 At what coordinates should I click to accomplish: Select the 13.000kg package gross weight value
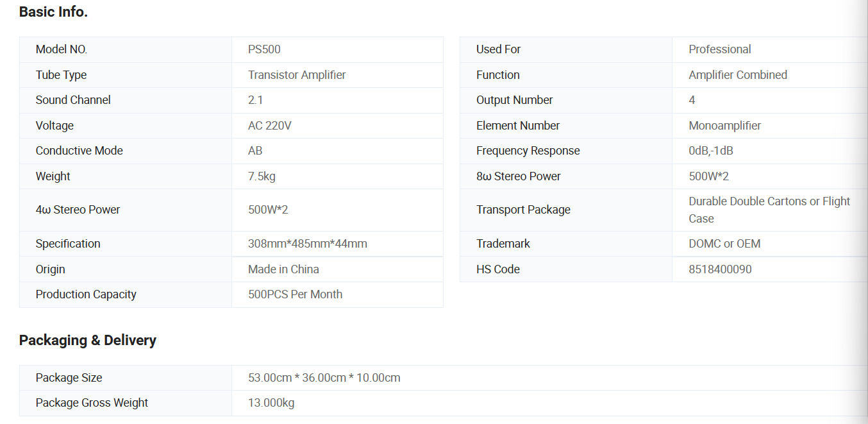pos(271,403)
